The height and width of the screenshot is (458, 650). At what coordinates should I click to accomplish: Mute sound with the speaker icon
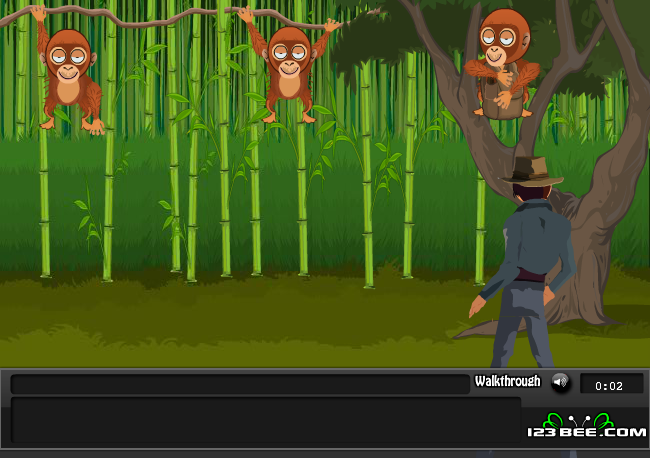tap(560, 382)
